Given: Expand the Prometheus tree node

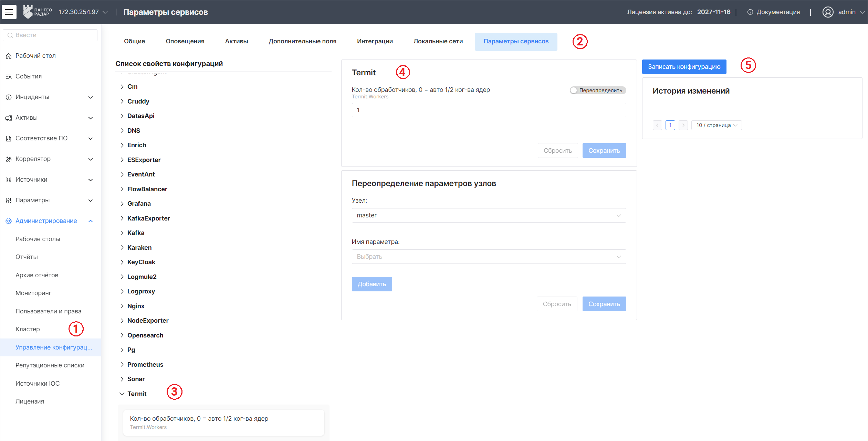Looking at the screenshot, I should (122, 364).
